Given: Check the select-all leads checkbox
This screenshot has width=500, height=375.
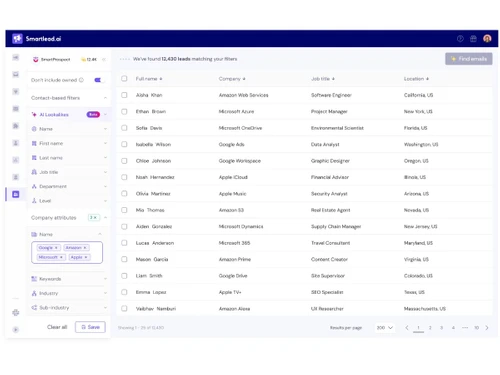Looking at the screenshot, I should click(x=124, y=79).
